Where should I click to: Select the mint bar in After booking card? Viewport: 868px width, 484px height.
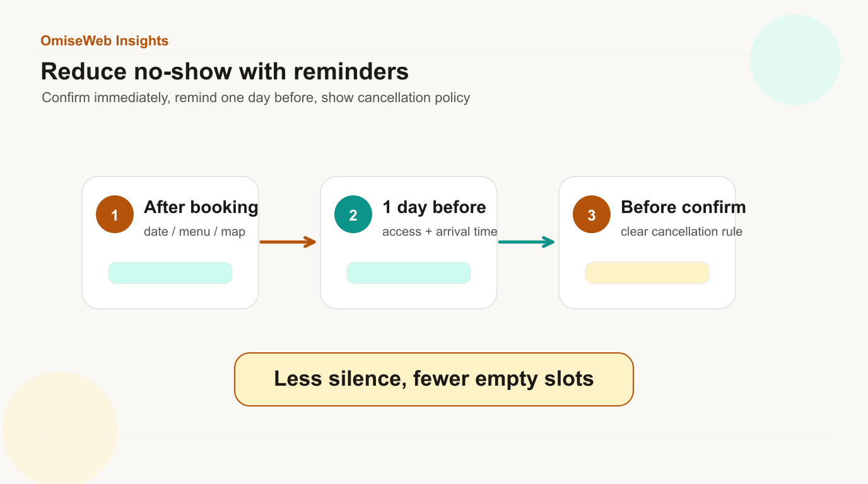click(170, 273)
